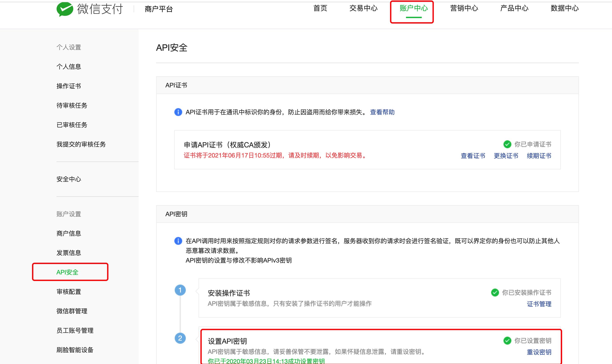Click green check icon beside 你已安装操作证书

coord(495,292)
